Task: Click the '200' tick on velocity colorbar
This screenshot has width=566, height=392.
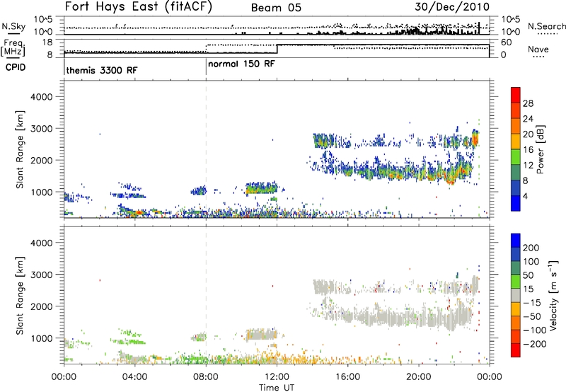Action: point(531,248)
